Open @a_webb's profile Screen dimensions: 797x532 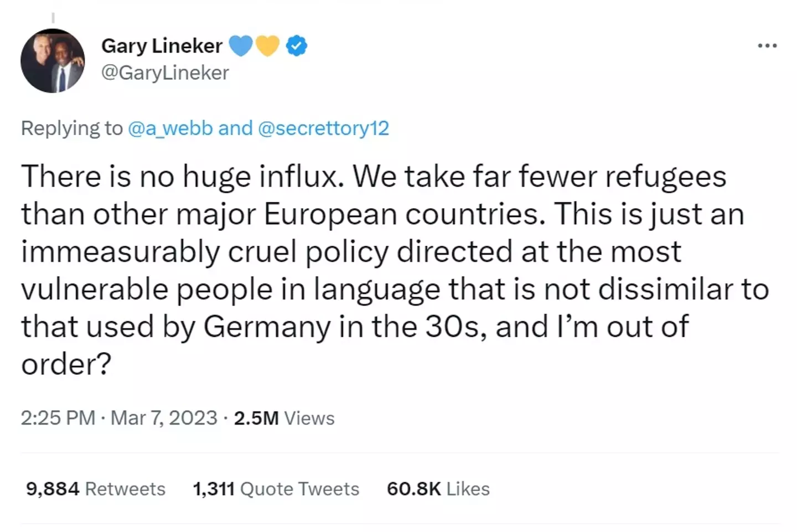(170, 128)
